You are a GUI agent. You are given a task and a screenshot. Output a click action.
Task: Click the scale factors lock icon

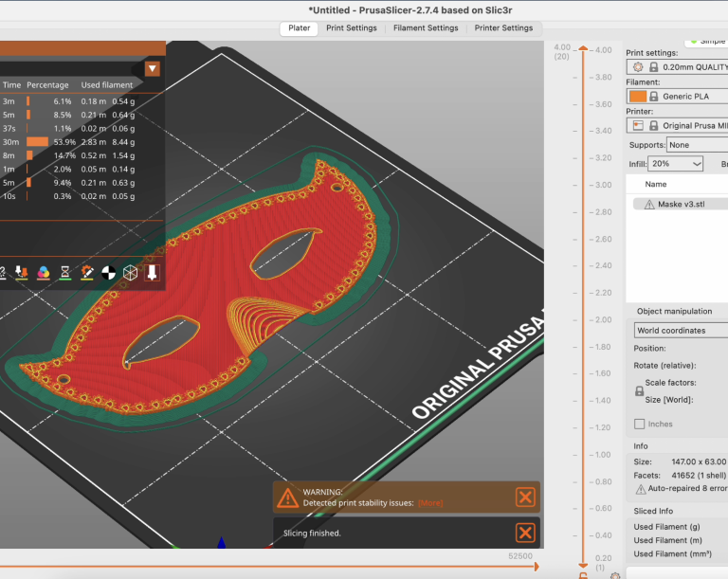pos(639,390)
